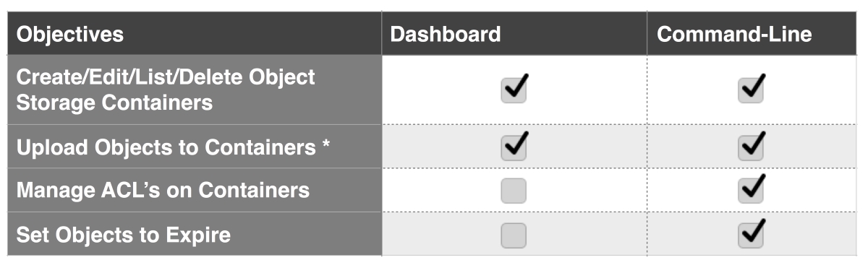Uncheck Dashboard box for Create/Edit/List/Delete Containers

click(x=514, y=90)
